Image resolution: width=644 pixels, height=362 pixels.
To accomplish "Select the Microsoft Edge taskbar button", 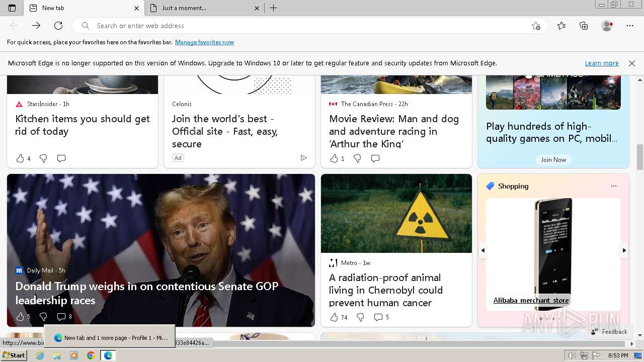I will coord(108,355).
